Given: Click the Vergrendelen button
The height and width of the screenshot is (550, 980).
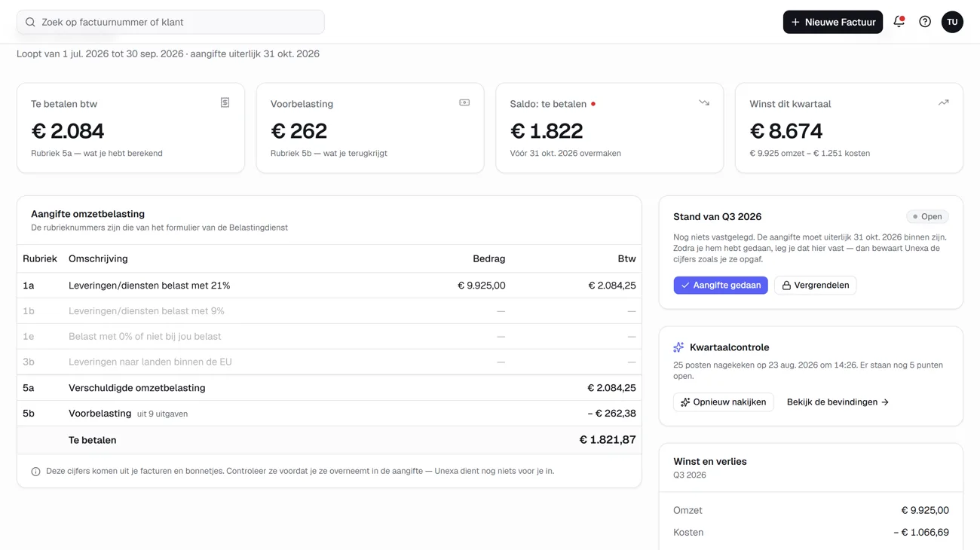Looking at the screenshot, I should (815, 285).
